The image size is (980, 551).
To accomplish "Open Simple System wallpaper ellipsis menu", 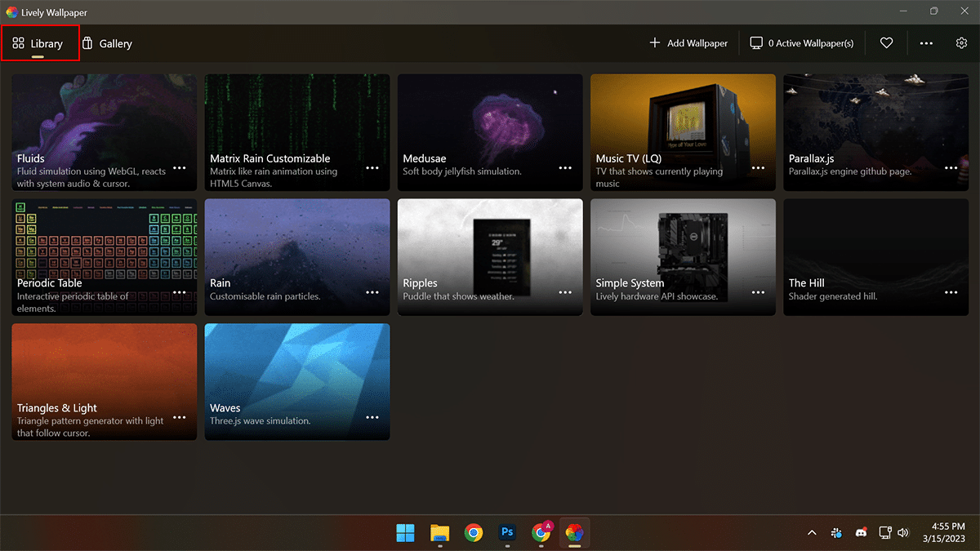I will pos(758,292).
